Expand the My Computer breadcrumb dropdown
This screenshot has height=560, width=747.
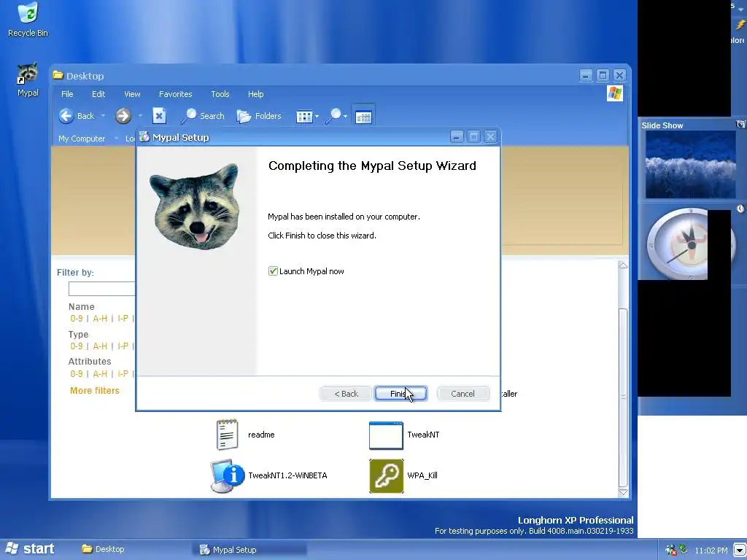tap(116, 138)
